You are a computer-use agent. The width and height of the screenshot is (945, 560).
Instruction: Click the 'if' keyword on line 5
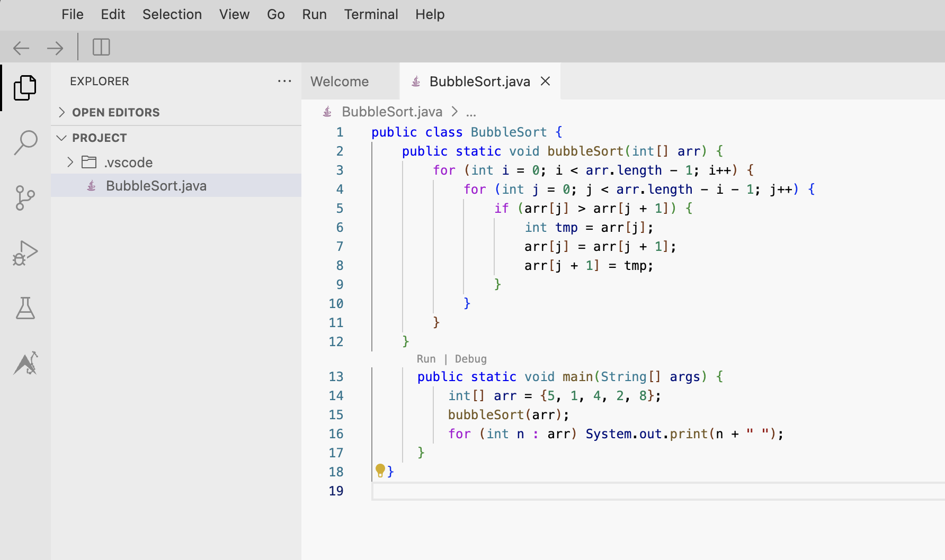click(x=501, y=208)
